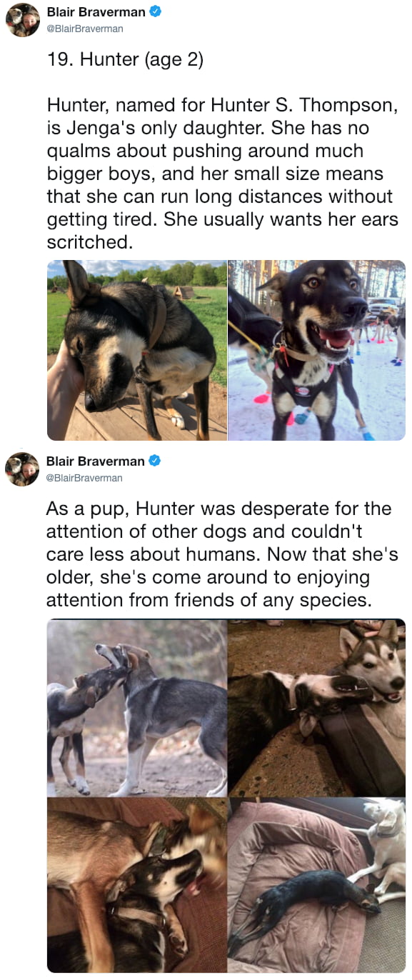Open Blair Braverman name link in first tweet
Viewport: 412px width, 980px height.
pyautogui.click(x=96, y=12)
